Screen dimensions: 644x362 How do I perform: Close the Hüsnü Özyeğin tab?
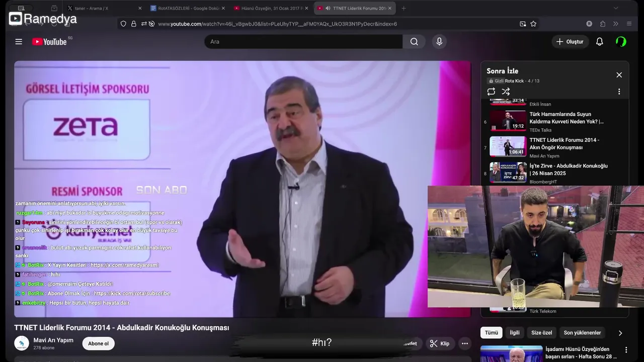(306, 8)
